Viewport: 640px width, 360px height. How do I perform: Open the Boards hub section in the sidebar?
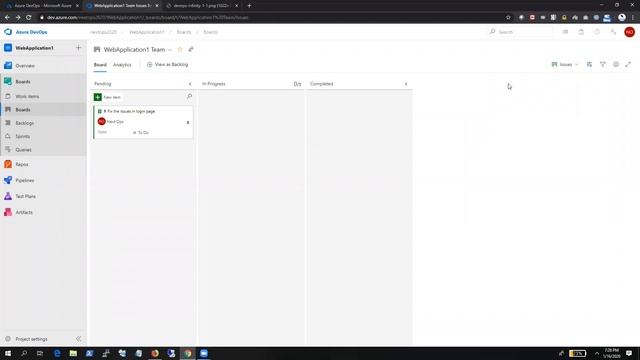23,82
